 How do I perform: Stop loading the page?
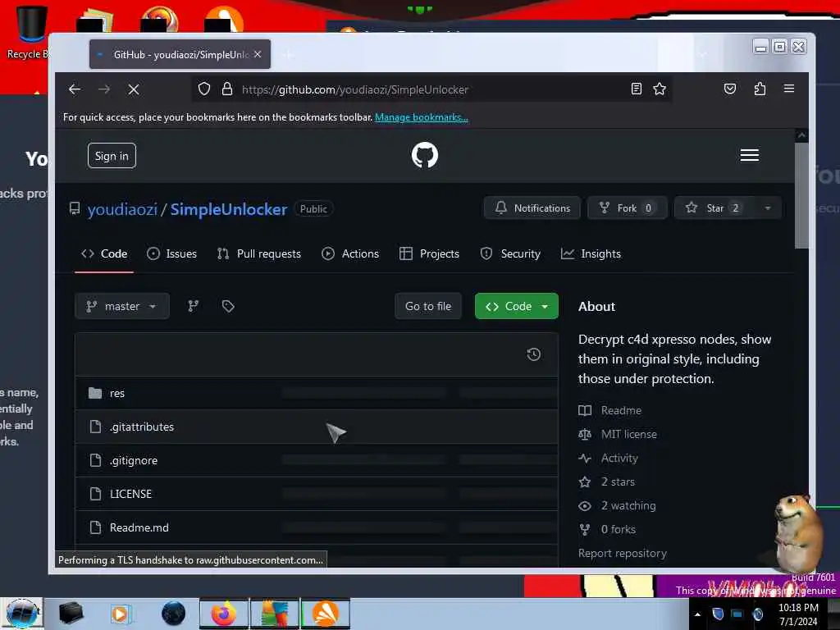pos(134,89)
